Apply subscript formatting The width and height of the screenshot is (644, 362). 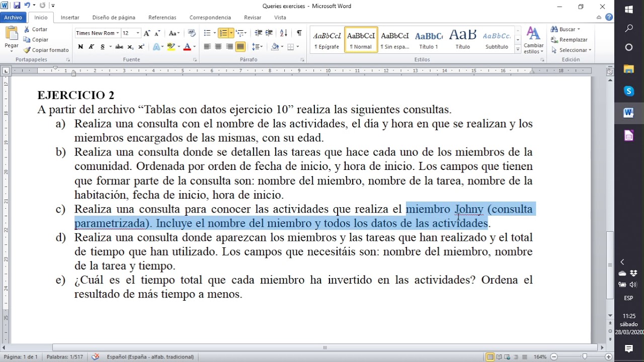130,47
